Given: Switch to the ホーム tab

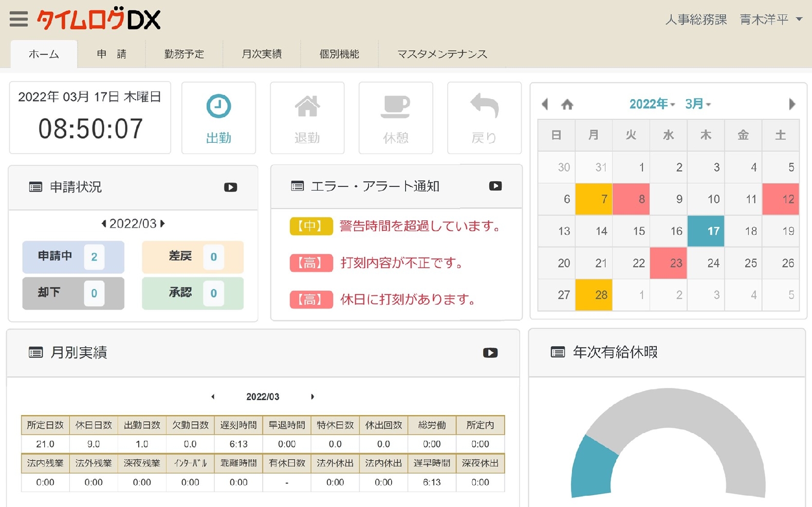Looking at the screenshot, I should pyautogui.click(x=44, y=54).
